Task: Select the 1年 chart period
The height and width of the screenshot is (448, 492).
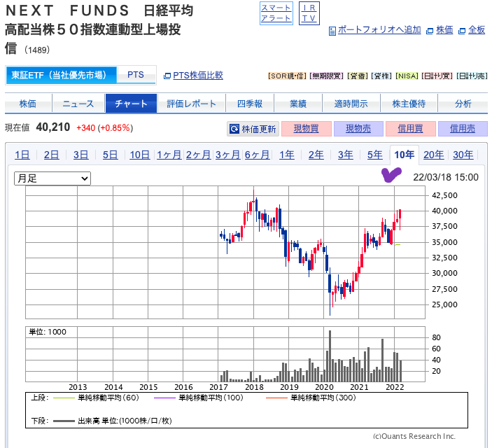Action: (287, 155)
